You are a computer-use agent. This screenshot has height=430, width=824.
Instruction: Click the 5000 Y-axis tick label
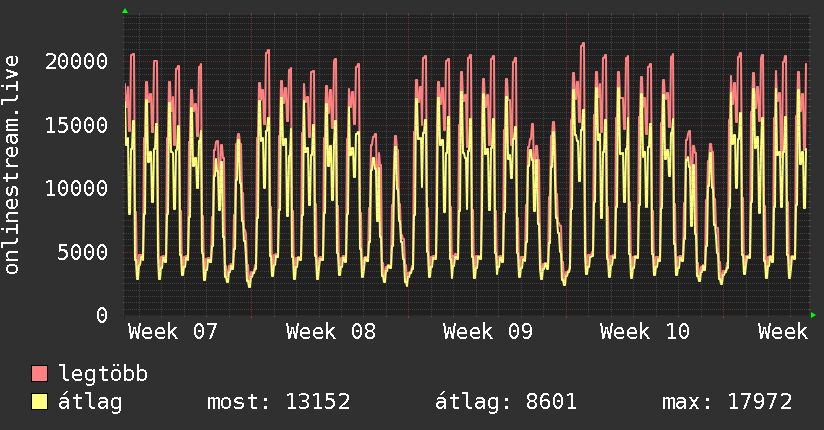pos(83,252)
